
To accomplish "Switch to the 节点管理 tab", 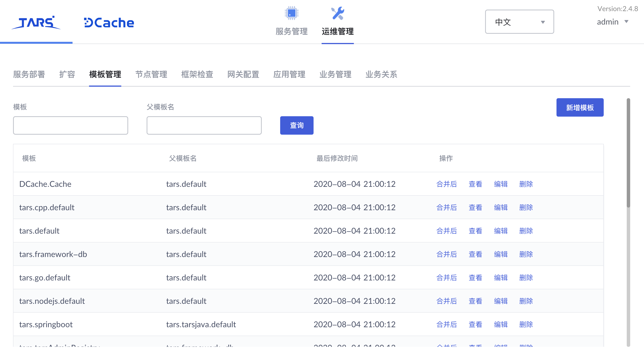I will [x=151, y=74].
